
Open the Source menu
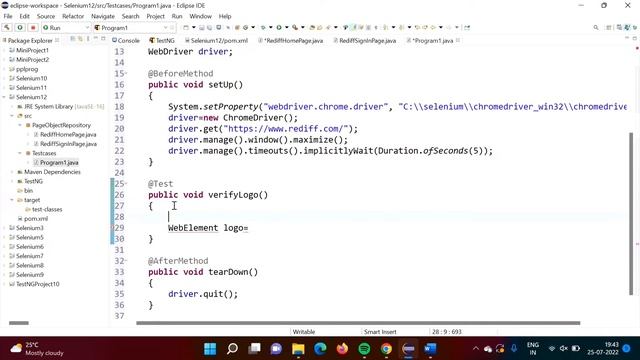[x=46, y=16]
